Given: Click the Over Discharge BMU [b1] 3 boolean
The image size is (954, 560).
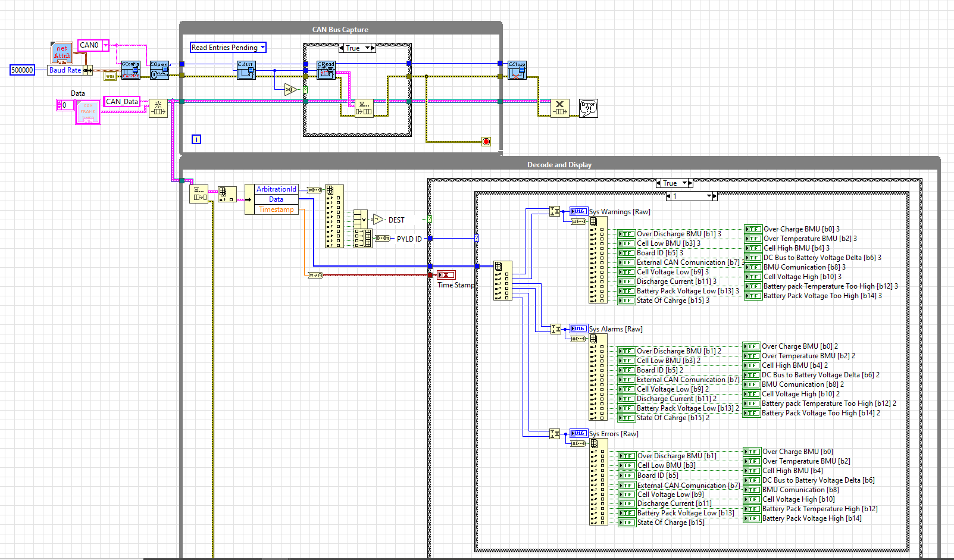Looking at the screenshot, I should [626, 234].
